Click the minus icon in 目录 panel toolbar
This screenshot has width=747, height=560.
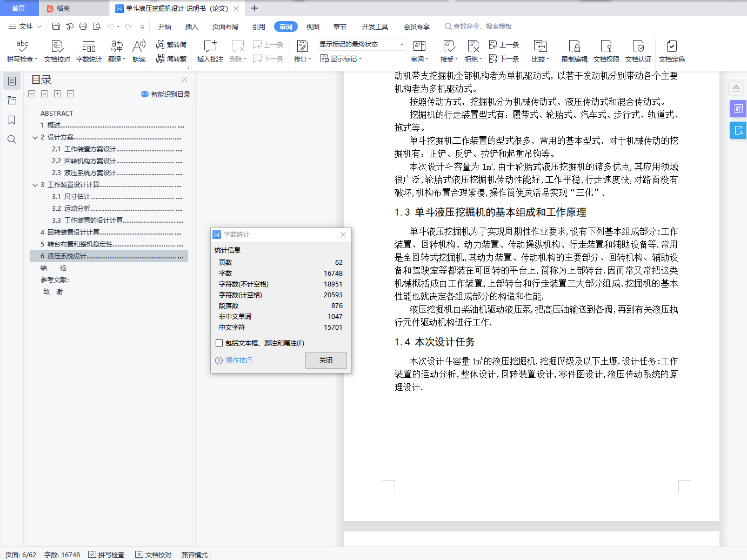click(71, 94)
